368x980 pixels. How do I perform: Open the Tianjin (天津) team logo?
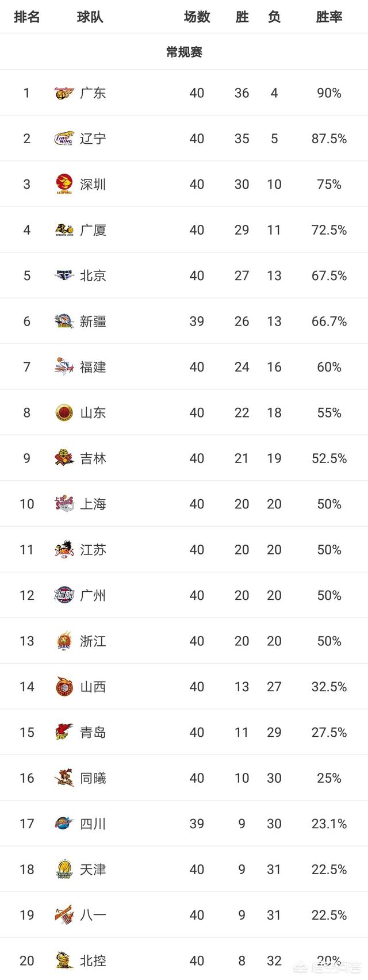(x=64, y=869)
